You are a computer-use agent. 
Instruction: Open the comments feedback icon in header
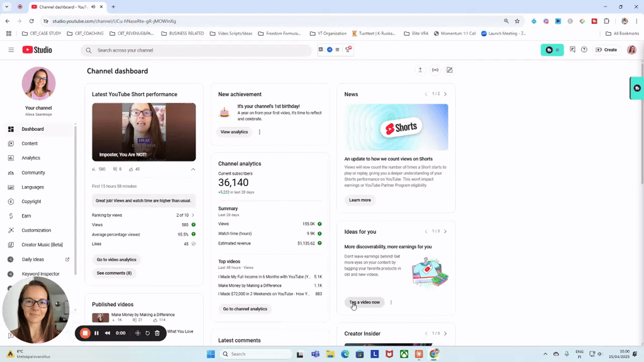click(x=572, y=50)
